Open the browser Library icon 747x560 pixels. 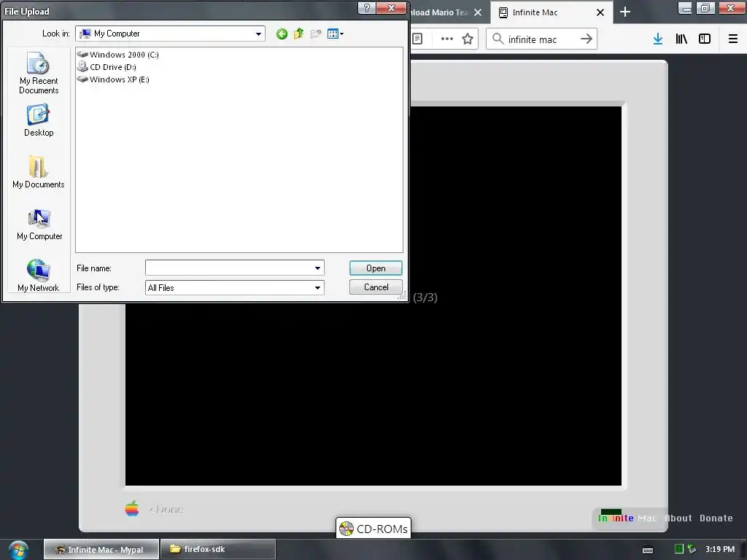tap(681, 39)
